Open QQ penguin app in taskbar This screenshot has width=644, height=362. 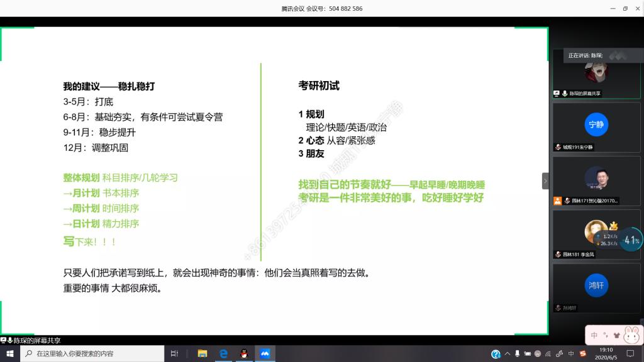point(244,354)
